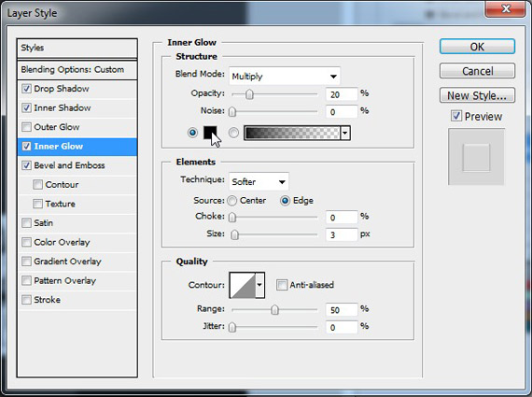The width and height of the screenshot is (532, 397).
Task: Set Source to Edge
Action: click(285, 201)
